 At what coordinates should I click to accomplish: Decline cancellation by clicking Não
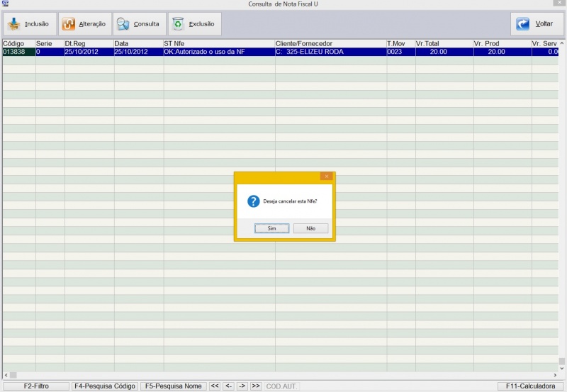(310, 228)
